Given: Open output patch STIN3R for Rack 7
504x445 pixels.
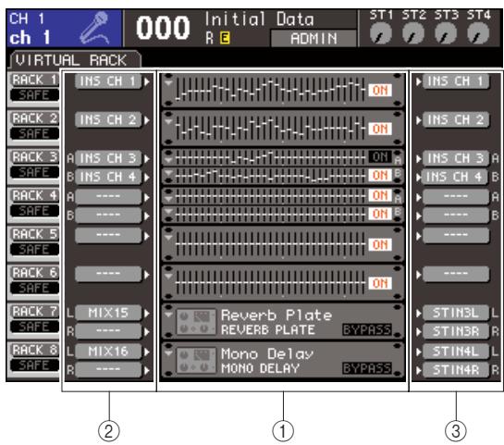Looking at the screenshot, I should [x=456, y=331].
